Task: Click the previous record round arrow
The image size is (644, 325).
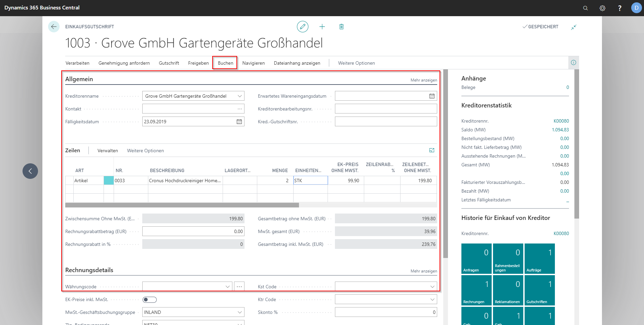Action: tap(30, 171)
